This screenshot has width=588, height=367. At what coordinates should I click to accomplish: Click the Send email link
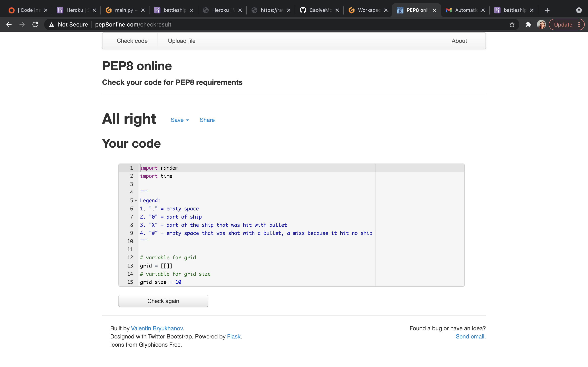[470, 336]
